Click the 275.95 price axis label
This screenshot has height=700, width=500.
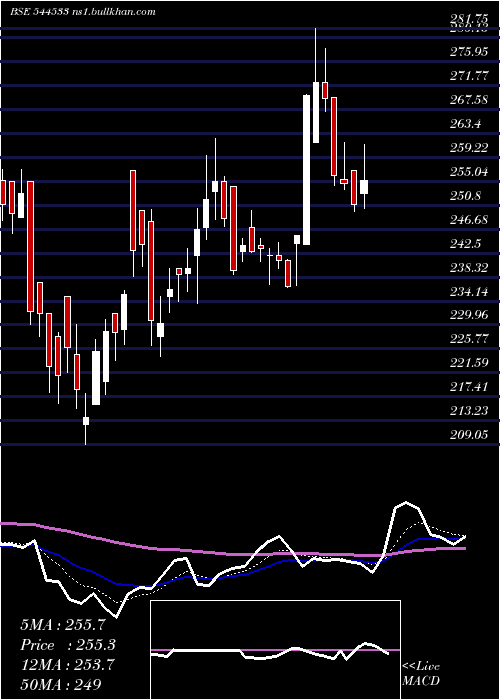coord(469,52)
